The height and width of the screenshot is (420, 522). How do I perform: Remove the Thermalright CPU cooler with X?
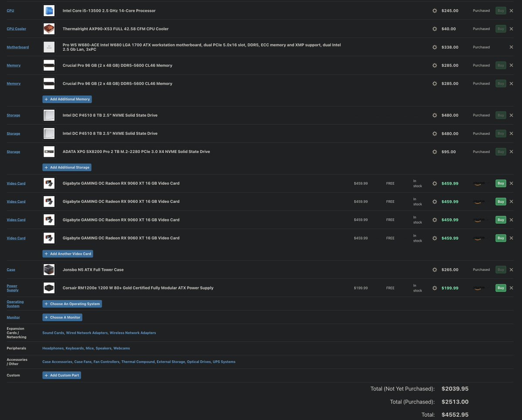tap(511, 29)
